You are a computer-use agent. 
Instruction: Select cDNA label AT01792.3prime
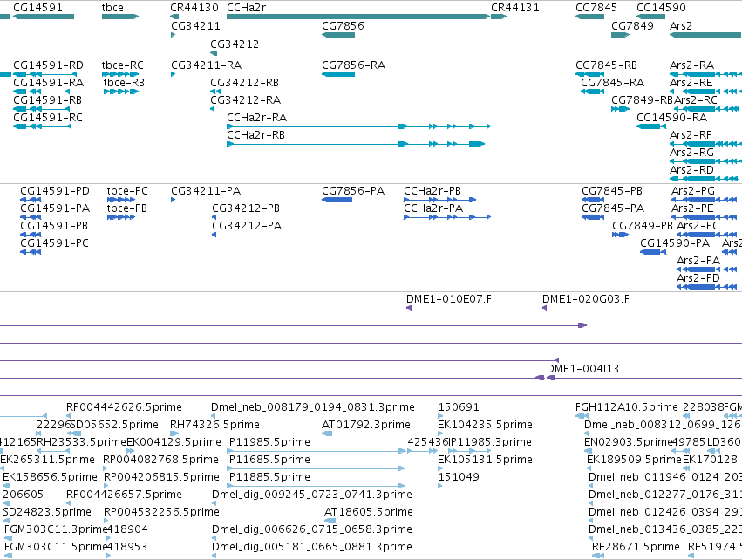[x=366, y=425]
